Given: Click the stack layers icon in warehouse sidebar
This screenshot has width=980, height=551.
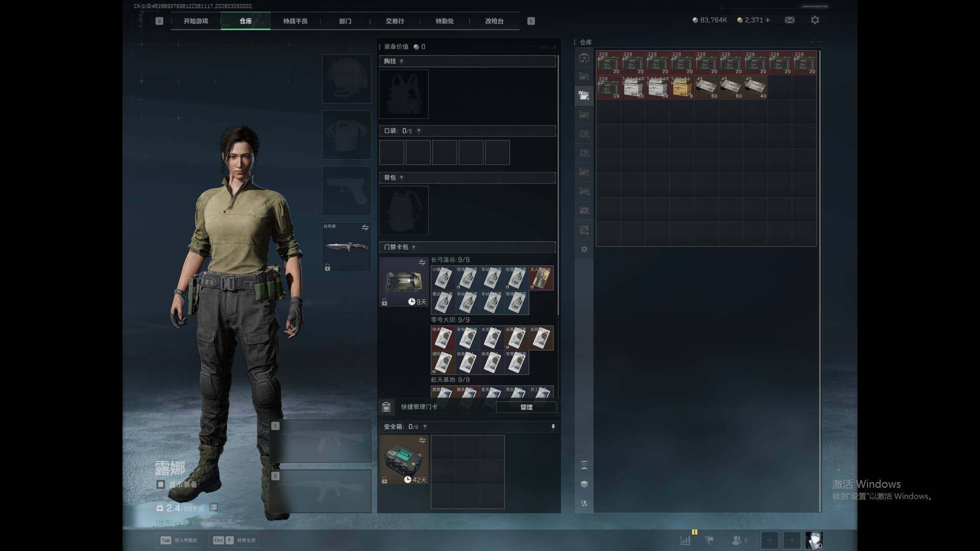Looking at the screenshot, I should (584, 484).
